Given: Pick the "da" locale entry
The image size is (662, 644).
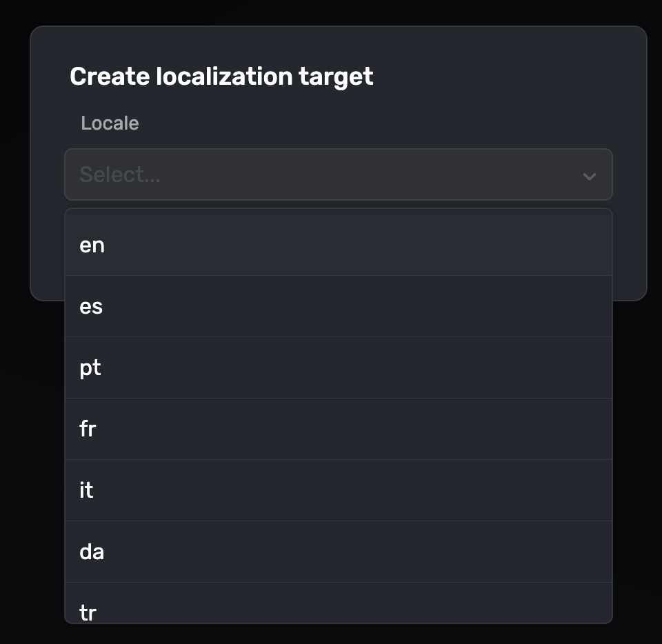Looking at the screenshot, I should tap(92, 552).
